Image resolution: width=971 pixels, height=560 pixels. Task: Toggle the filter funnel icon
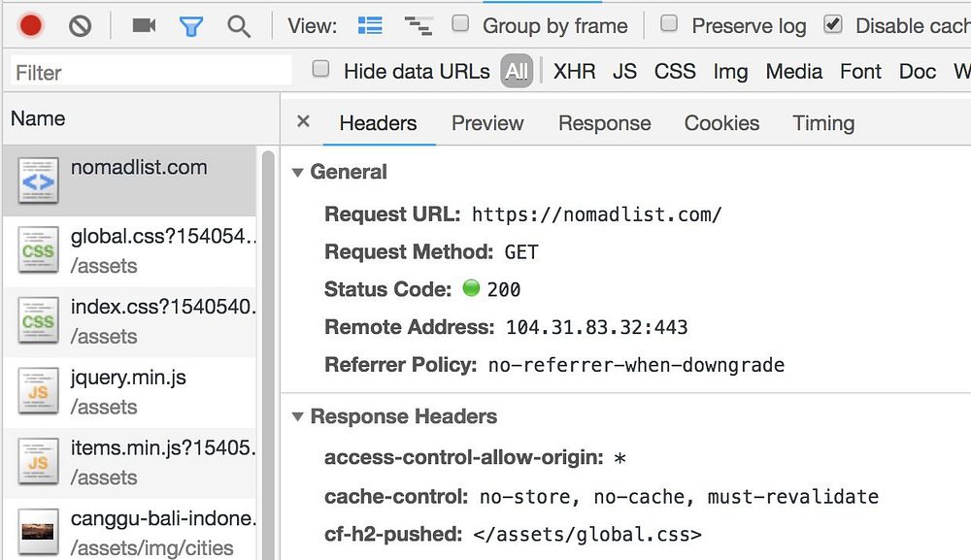[x=191, y=26]
